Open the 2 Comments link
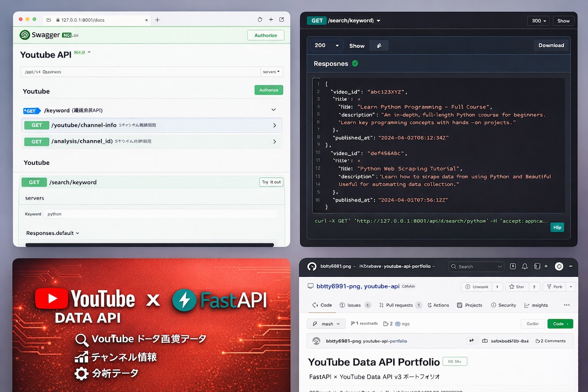This screenshot has height=392, width=588. 550,341
